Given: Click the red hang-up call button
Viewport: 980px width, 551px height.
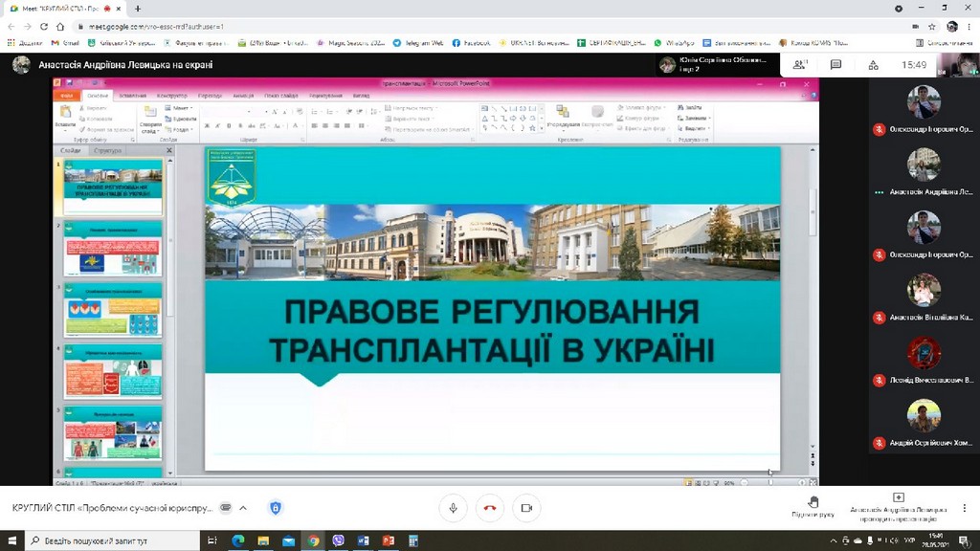Looking at the screenshot, I should (489, 508).
